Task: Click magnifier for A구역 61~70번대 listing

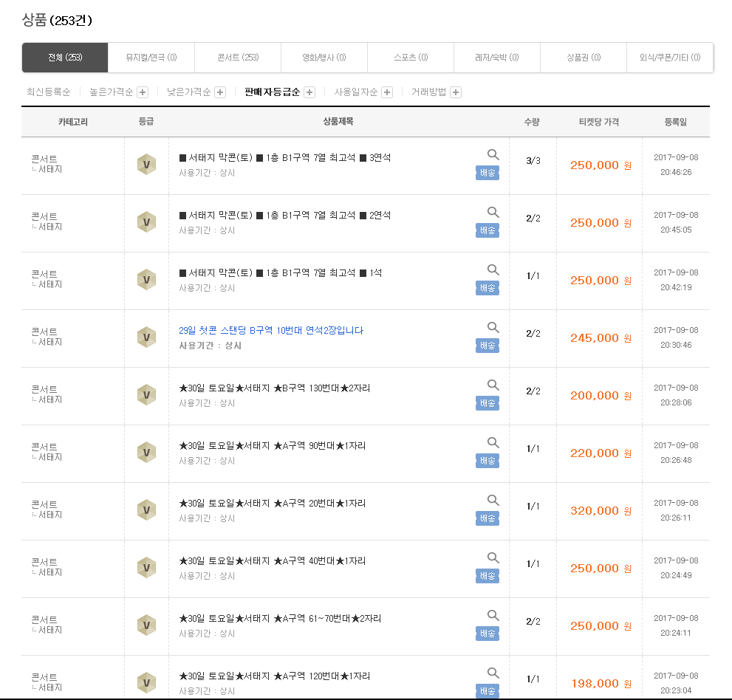Action: click(493, 616)
